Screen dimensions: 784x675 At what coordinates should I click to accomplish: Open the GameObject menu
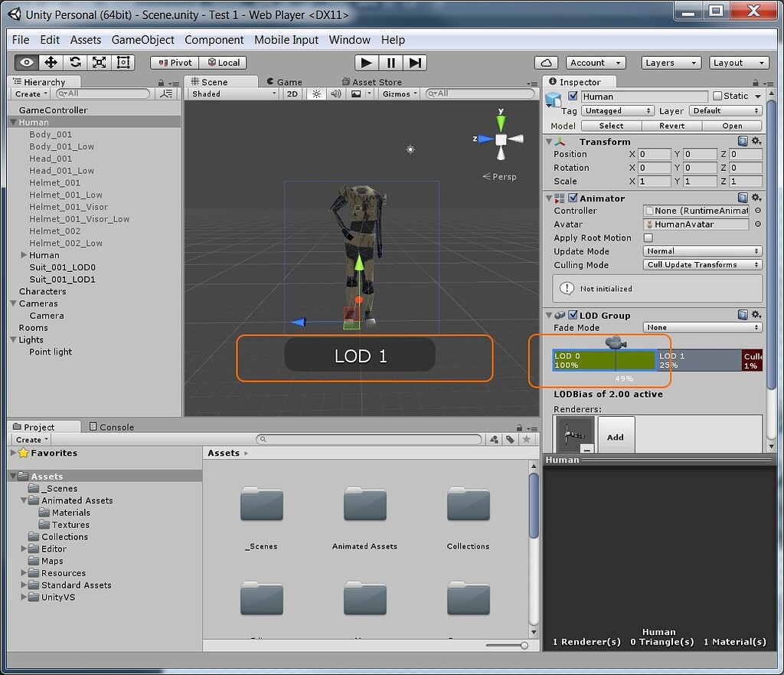[x=142, y=40]
